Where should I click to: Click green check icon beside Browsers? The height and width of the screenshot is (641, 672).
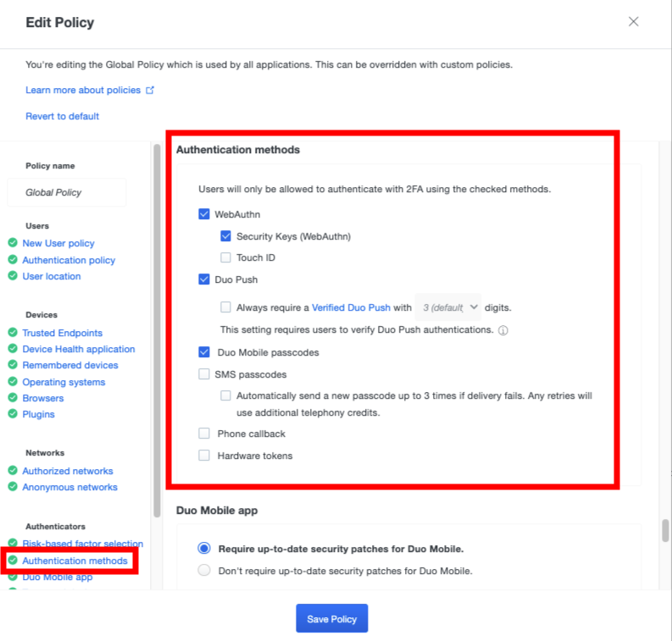(13, 398)
